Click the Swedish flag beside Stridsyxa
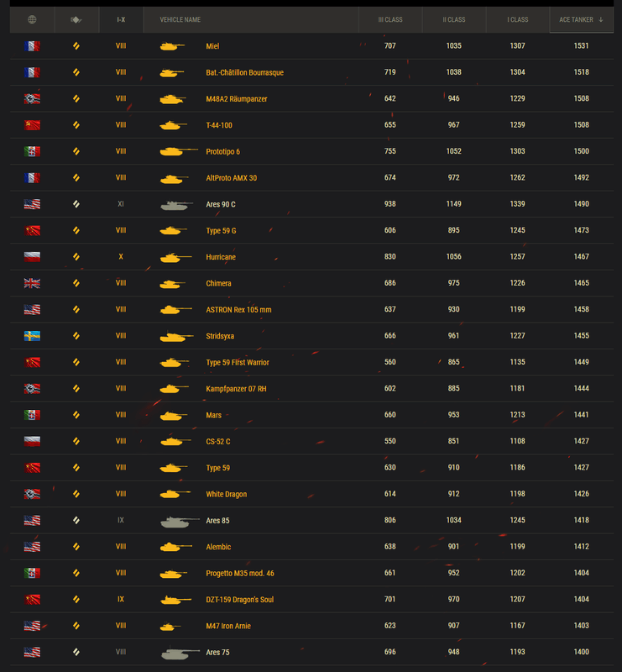The height and width of the screenshot is (672, 622). point(32,336)
